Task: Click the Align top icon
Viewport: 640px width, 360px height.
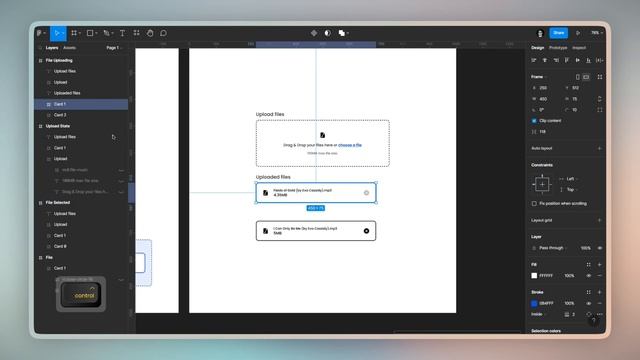Action: 567,60
